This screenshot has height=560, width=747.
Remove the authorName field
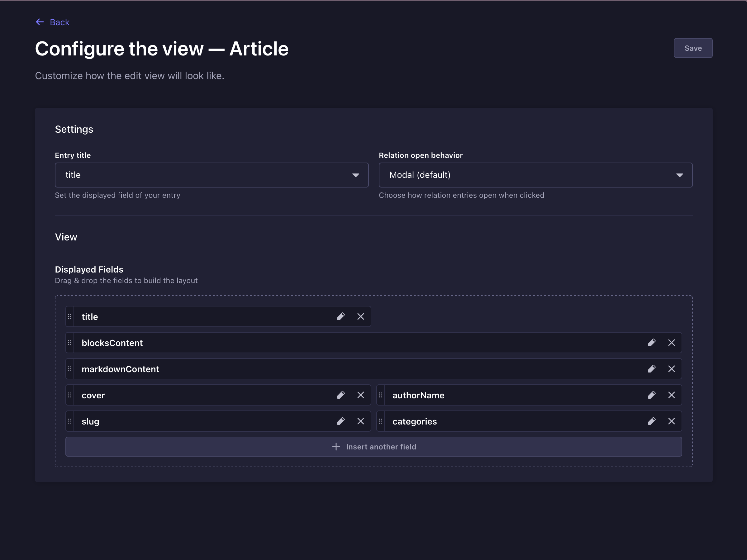(x=672, y=395)
